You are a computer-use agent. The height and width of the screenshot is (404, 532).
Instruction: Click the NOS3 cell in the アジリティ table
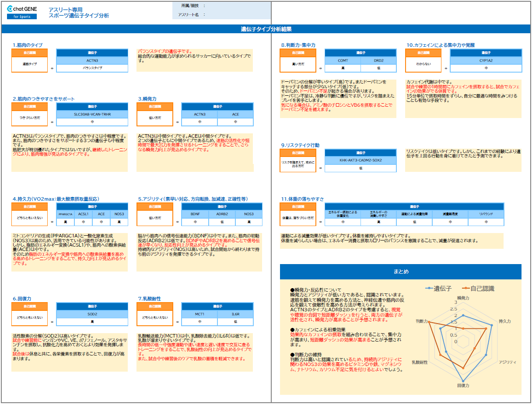point(248,214)
